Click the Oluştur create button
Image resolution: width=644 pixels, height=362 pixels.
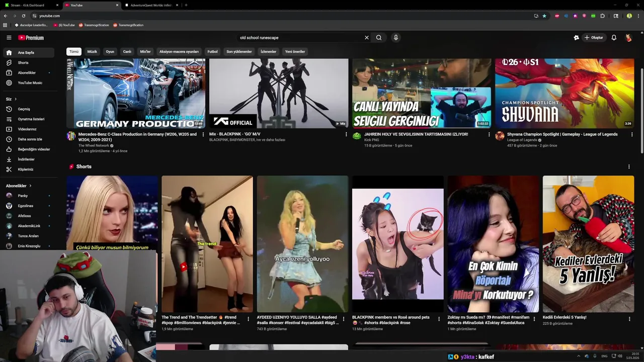click(x=594, y=38)
